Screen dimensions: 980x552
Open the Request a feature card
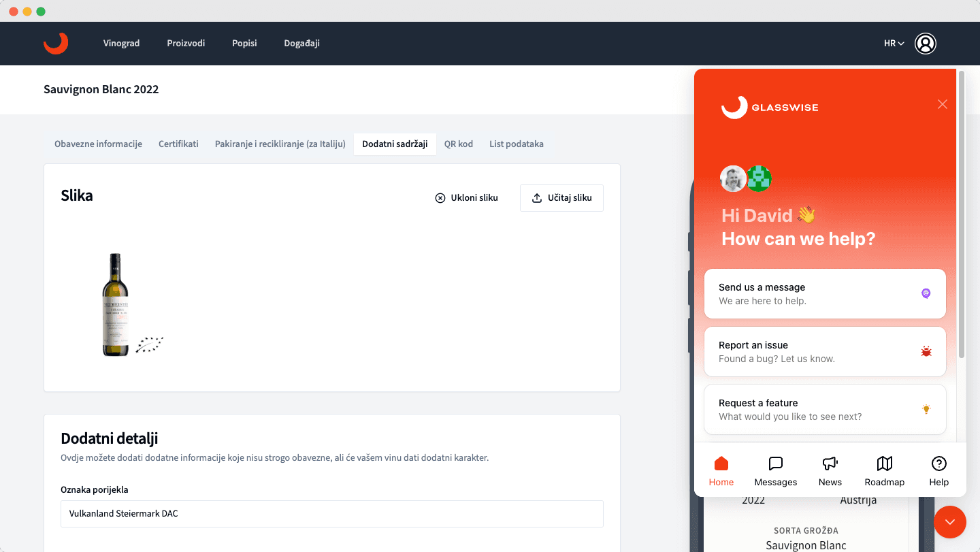point(825,409)
